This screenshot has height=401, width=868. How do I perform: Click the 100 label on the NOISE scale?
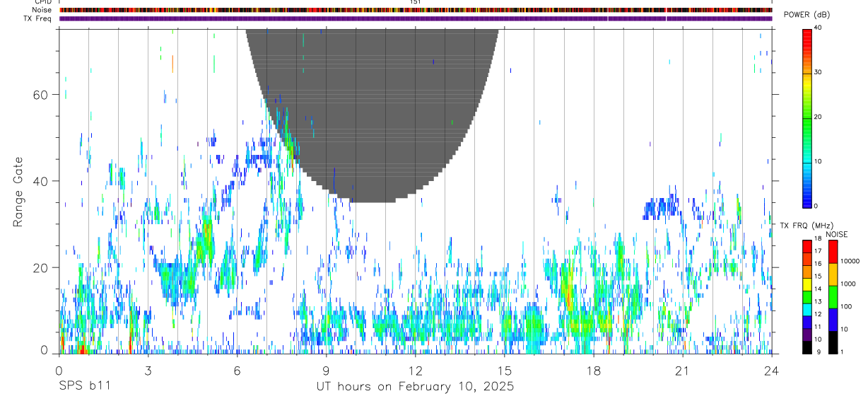coord(846,306)
